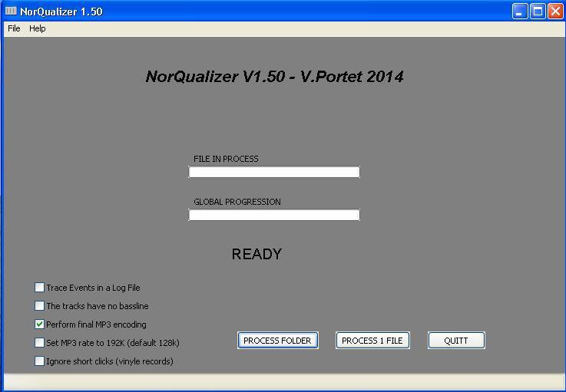Click the READY status label
566x392 pixels.
[x=257, y=254]
